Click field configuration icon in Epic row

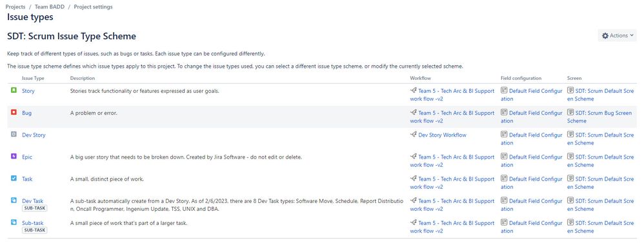pos(504,157)
